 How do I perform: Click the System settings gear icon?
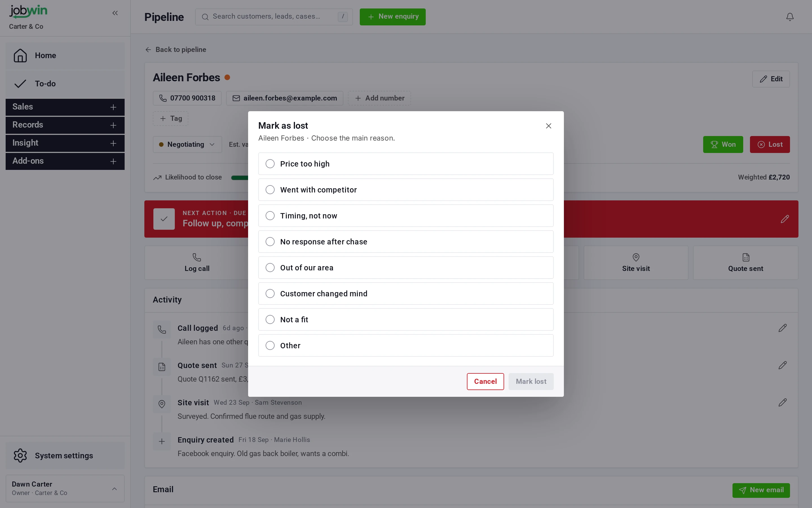(20, 455)
